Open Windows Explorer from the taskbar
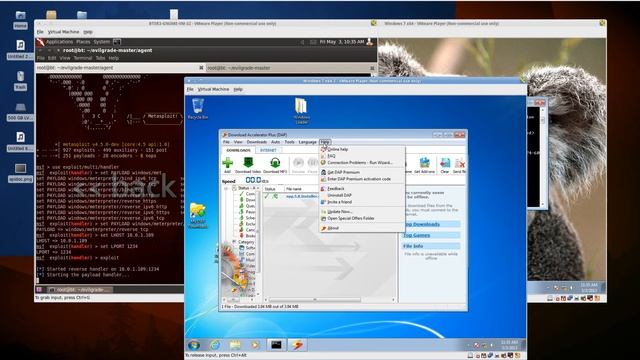The image size is (640, 360). coord(235,345)
